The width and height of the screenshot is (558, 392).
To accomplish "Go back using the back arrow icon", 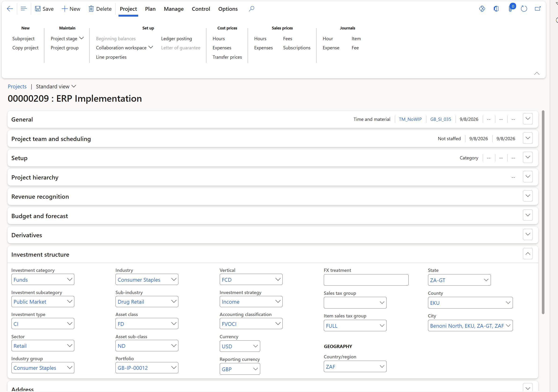I will pos(10,9).
